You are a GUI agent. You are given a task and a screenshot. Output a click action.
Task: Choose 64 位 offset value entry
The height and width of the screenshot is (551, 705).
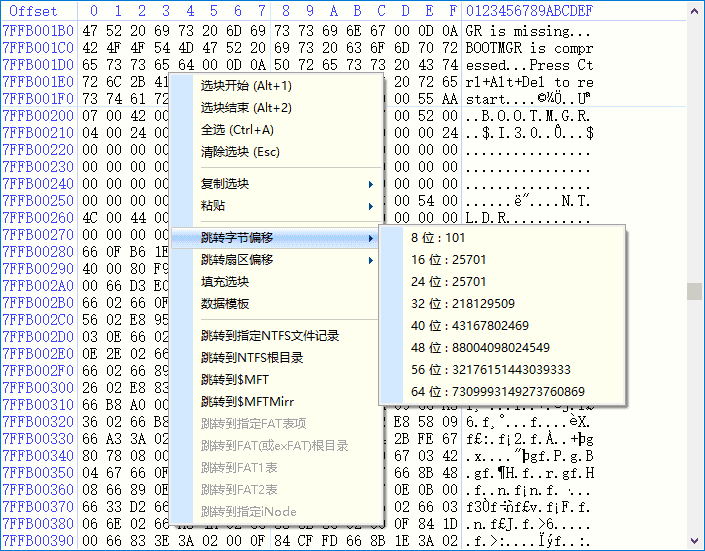497,392
